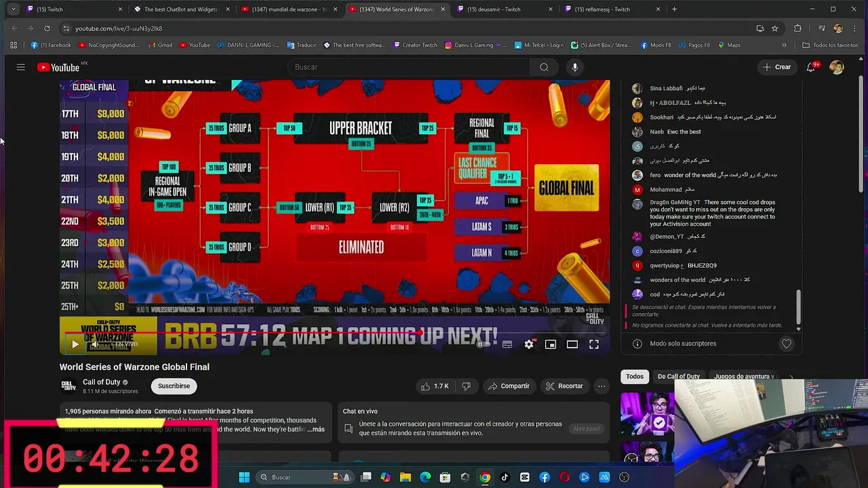Open more actions ellipsis under video
The image size is (868, 488).
[x=601, y=386]
